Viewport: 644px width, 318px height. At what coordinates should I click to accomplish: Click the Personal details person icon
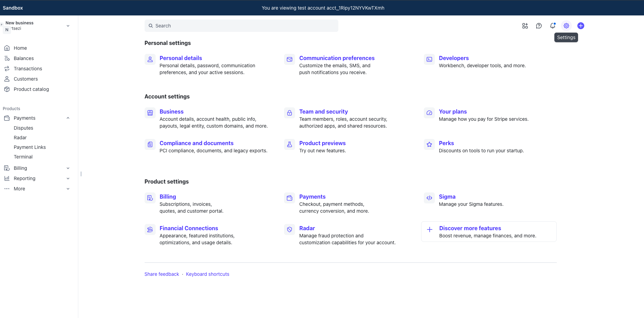[x=150, y=59]
